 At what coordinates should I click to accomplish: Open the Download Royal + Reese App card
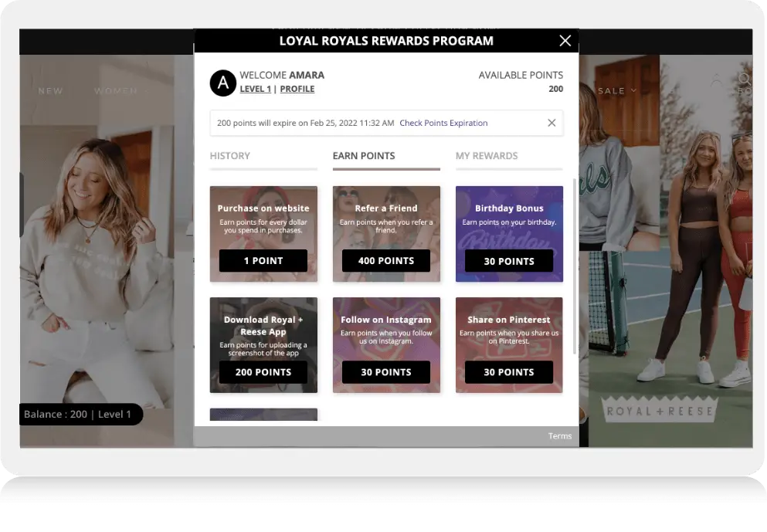(x=263, y=344)
